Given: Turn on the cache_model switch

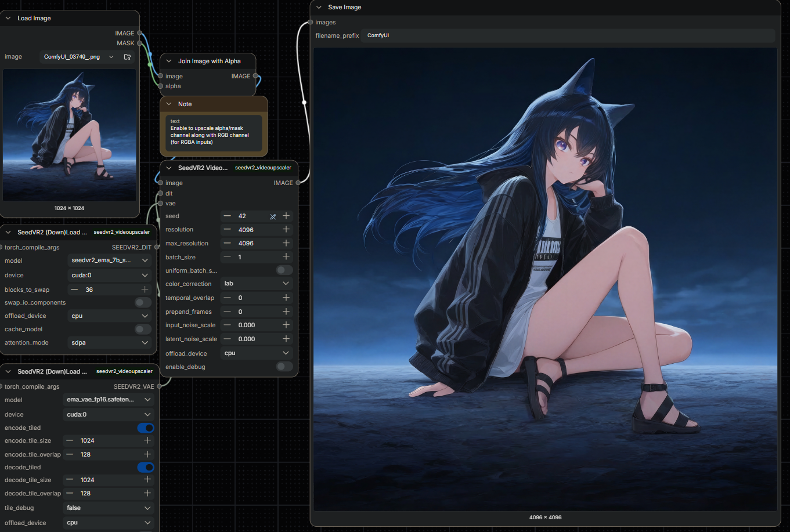Looking at the screenshot, I should coord(143,329).
